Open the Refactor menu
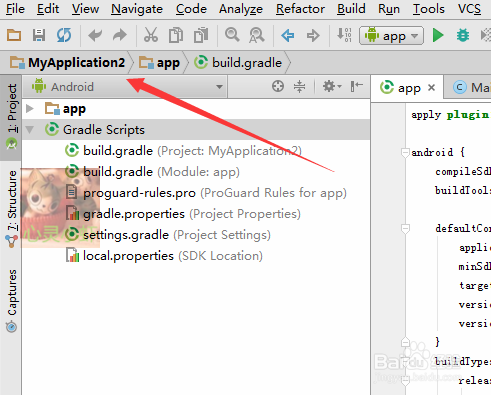 coord(300,9)
